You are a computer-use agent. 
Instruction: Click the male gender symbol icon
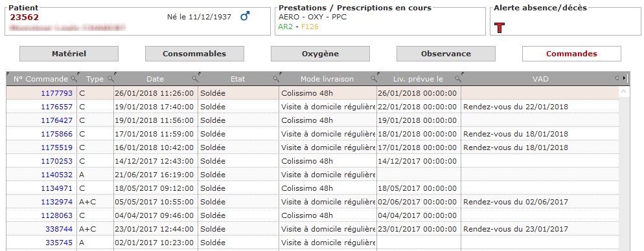[245, 16]
